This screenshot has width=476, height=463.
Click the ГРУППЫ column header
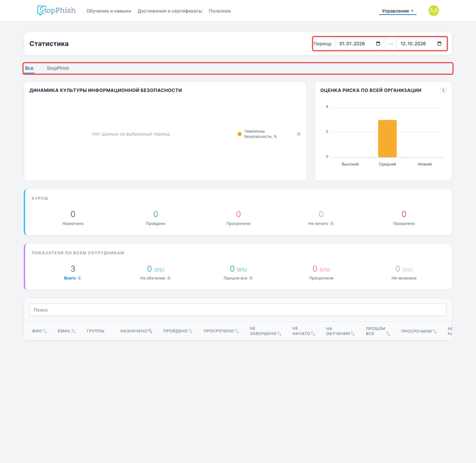pos(95,331)
